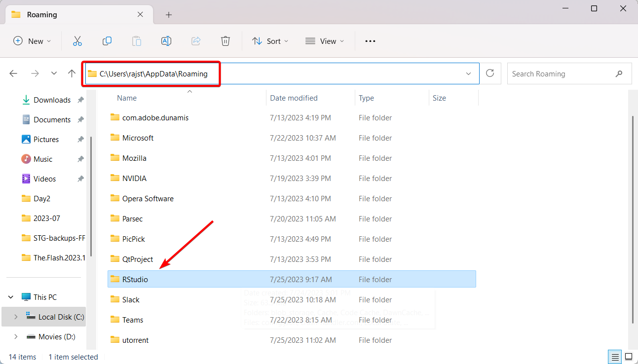Image resolution: width=638 pixels, height=364 pixels.
Task: Open The.Flash.2023 folder in sidebar
Action: click(x=53, y=258)
